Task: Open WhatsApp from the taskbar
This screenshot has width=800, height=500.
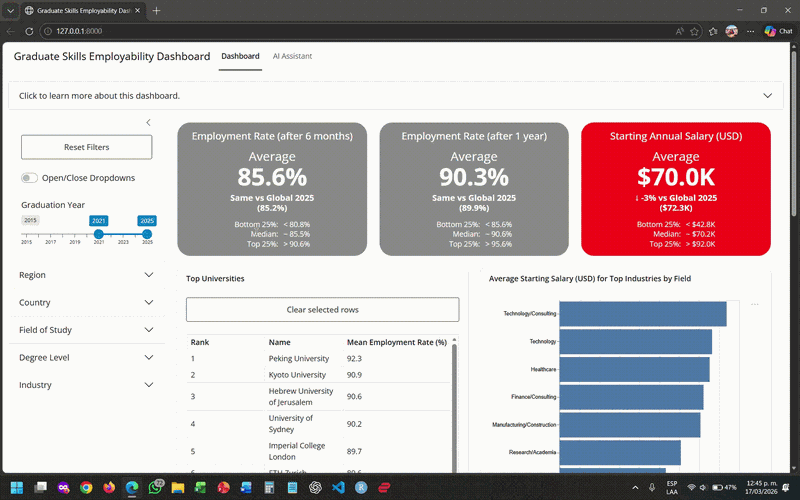Action: point(155,487)
